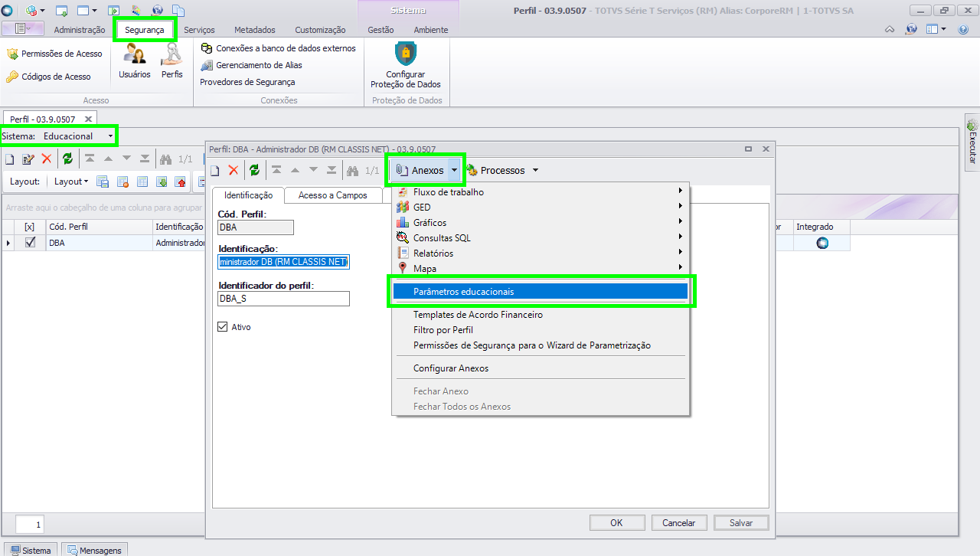Click the Executar side panel handle
This screenshot has height=556, width=980.
(972, 142)
